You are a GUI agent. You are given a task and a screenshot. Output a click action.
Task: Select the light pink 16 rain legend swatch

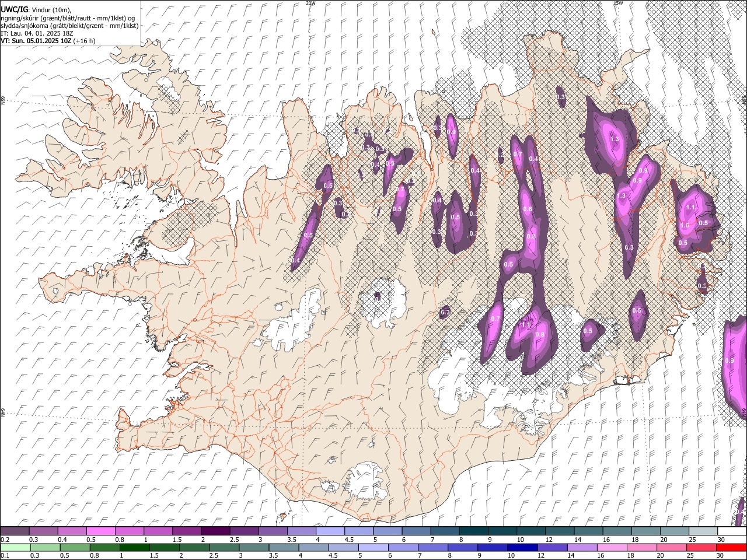point(612,548)
